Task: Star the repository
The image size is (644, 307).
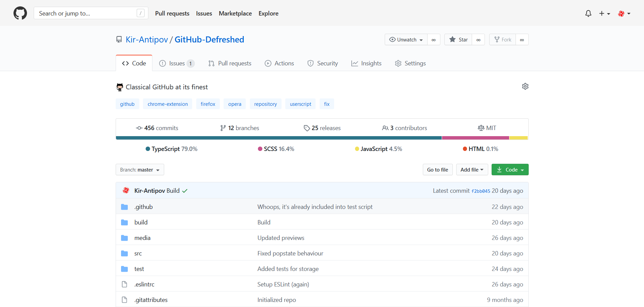Action: [x=458, y=39]
